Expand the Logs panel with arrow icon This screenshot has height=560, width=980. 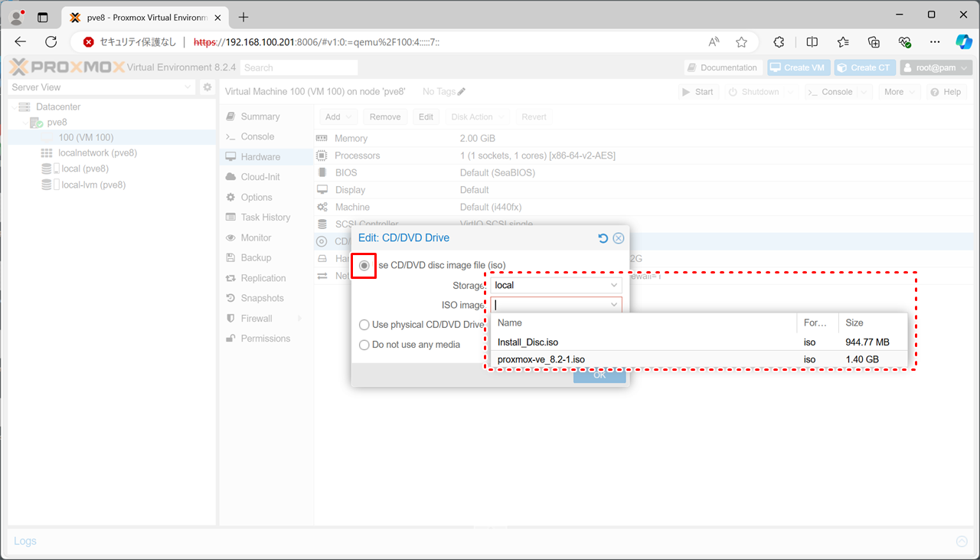962,542
